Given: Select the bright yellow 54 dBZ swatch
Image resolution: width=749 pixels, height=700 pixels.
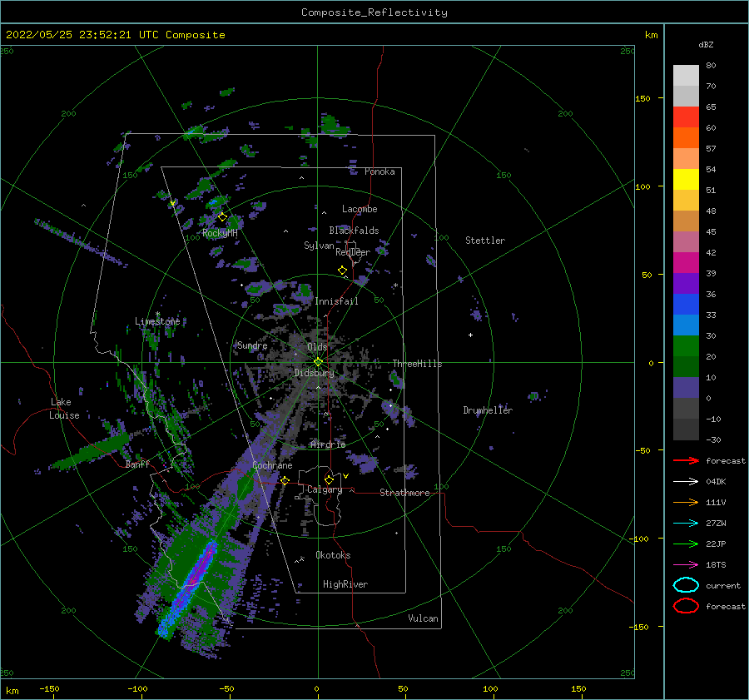Looking at the screenshot, I should pyautogui.click(x=686, y=179).
